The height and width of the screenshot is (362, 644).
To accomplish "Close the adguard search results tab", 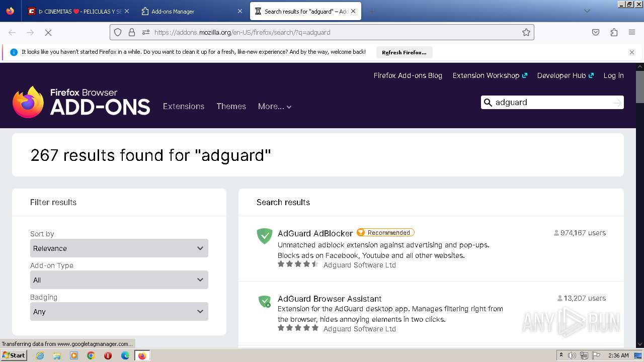I will [353, 11].
